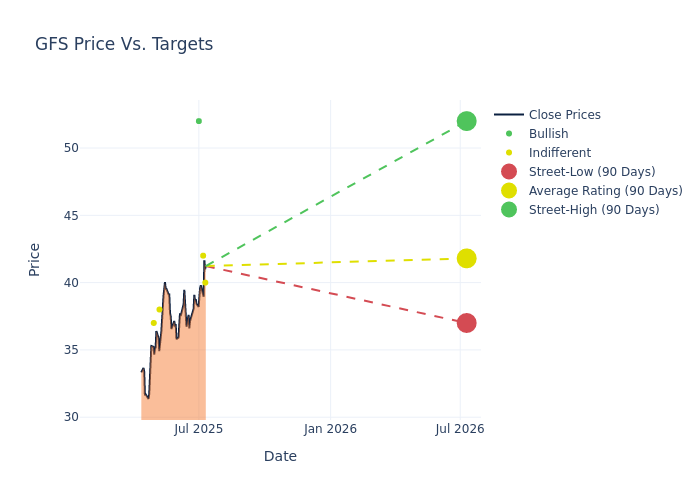The height and width of the screenshot is (500, 700).
Task: Toggle Close Prices legend entry
Action: (547, 115)
